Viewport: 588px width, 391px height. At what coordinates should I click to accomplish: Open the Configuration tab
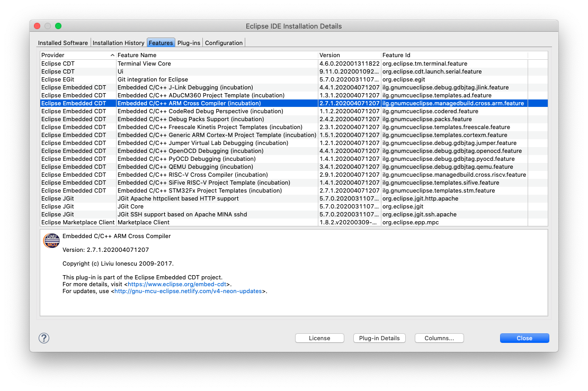pyautogui.click(x=224, y=43)
